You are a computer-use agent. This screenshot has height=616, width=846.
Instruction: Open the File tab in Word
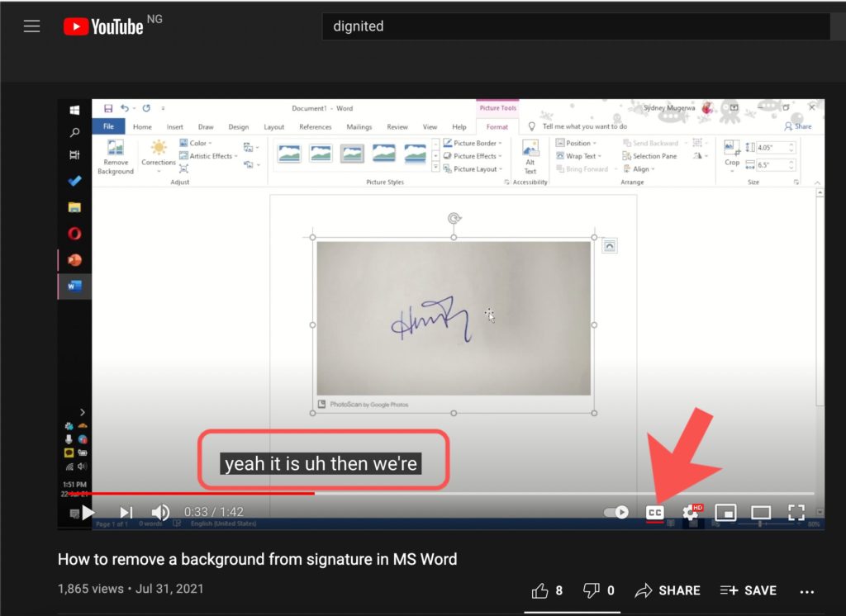(x=108, y=127)
